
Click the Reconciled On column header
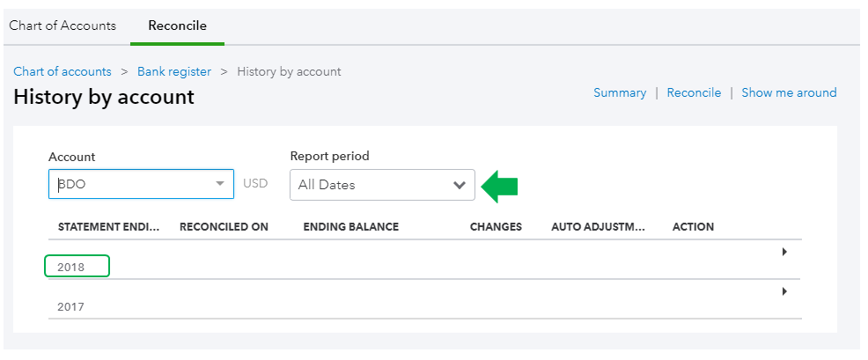click(224, 227)
